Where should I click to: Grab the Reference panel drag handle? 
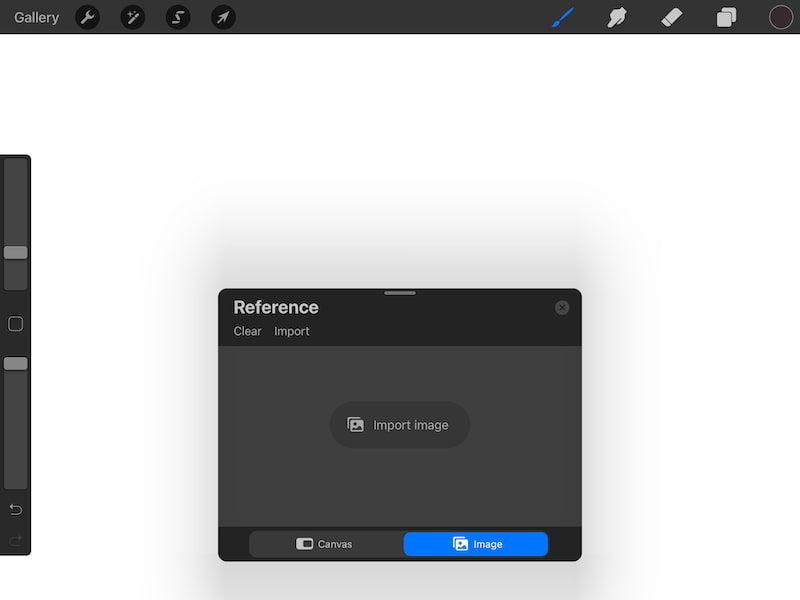pyautogui.click(x=399, y=292)
